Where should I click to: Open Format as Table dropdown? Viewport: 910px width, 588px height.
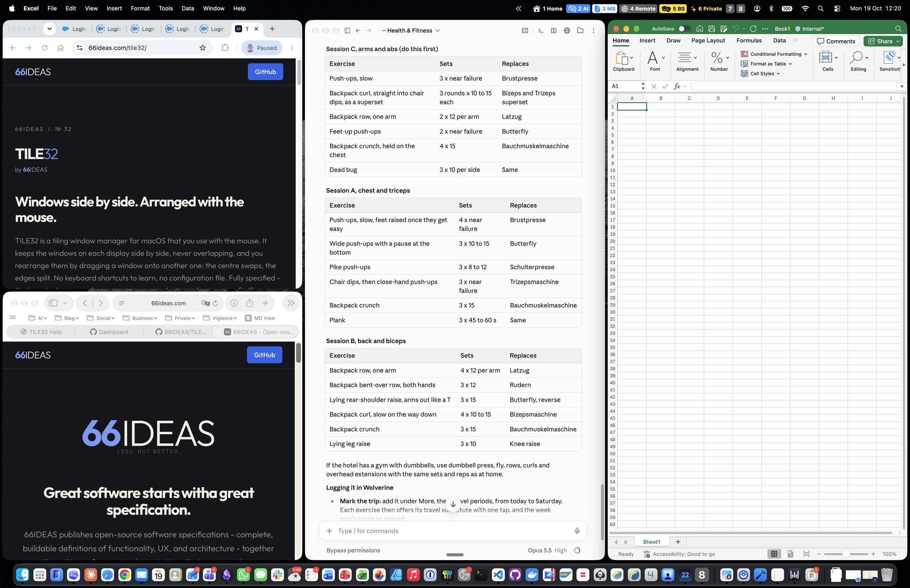[767, 64]
